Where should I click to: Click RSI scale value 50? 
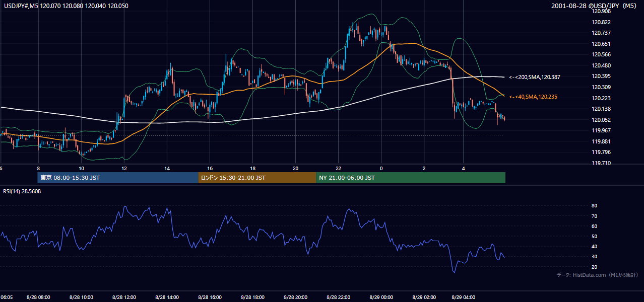click(595, 236)
